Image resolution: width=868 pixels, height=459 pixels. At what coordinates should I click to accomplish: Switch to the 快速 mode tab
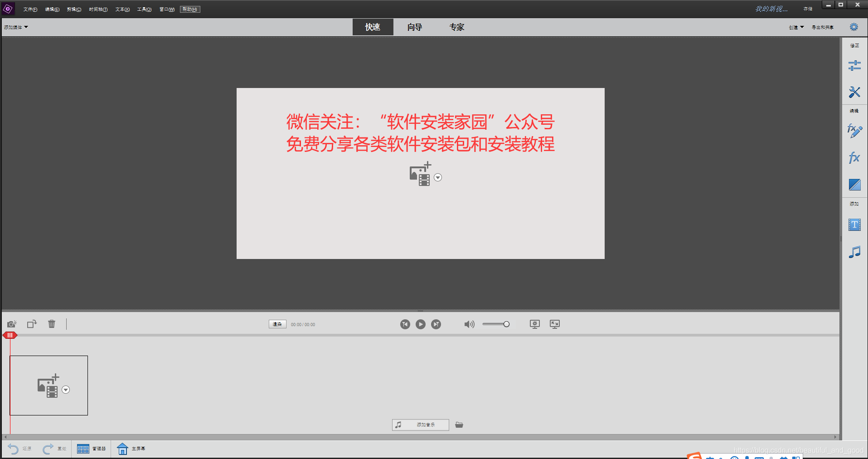coord(373,27)
